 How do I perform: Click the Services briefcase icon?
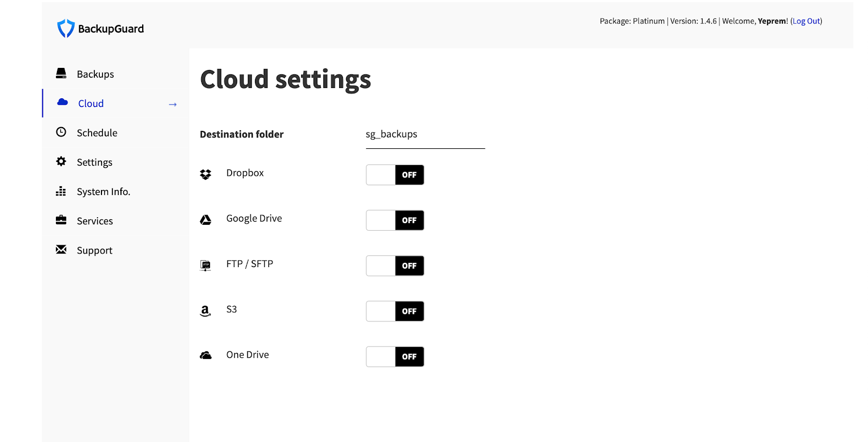tap(61, 220)
